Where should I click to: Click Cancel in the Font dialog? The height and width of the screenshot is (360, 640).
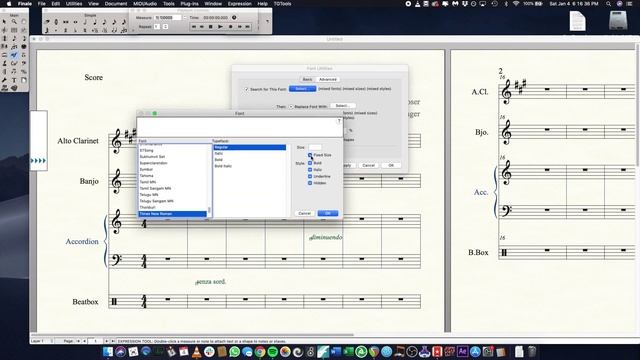pos(304,213)
